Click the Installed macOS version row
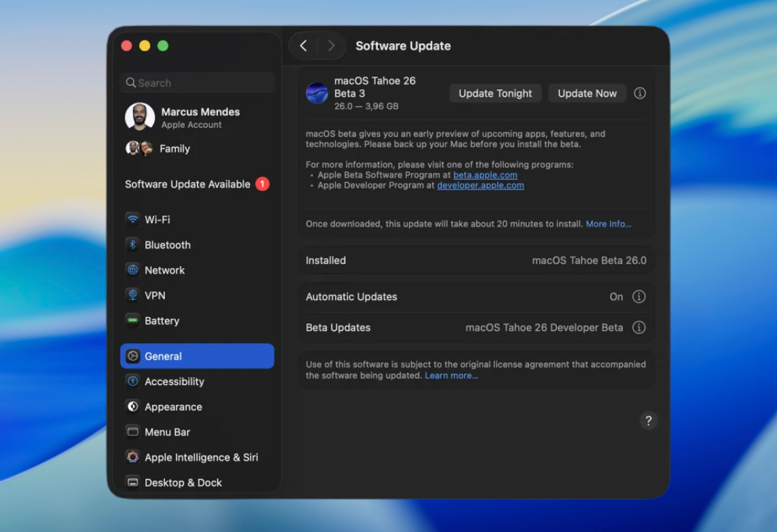Screen dimensions: 777x532 476,260
